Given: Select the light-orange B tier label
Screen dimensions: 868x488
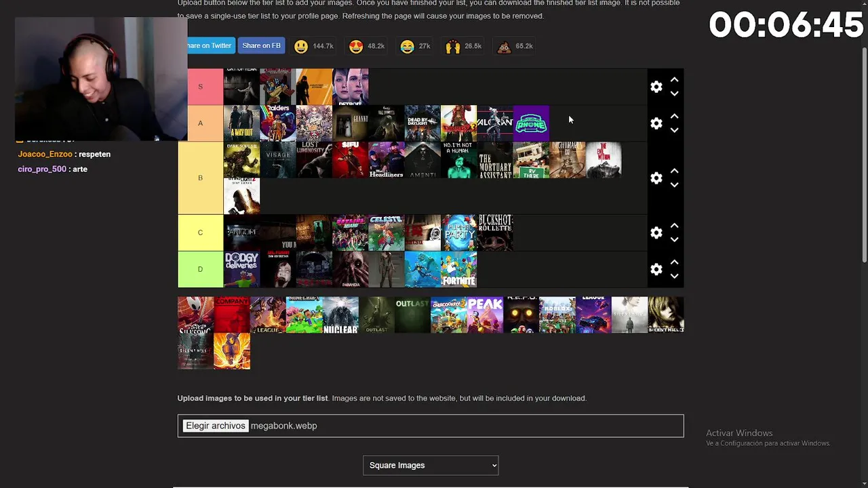Looking at the screenshot, I should point(200,178).
